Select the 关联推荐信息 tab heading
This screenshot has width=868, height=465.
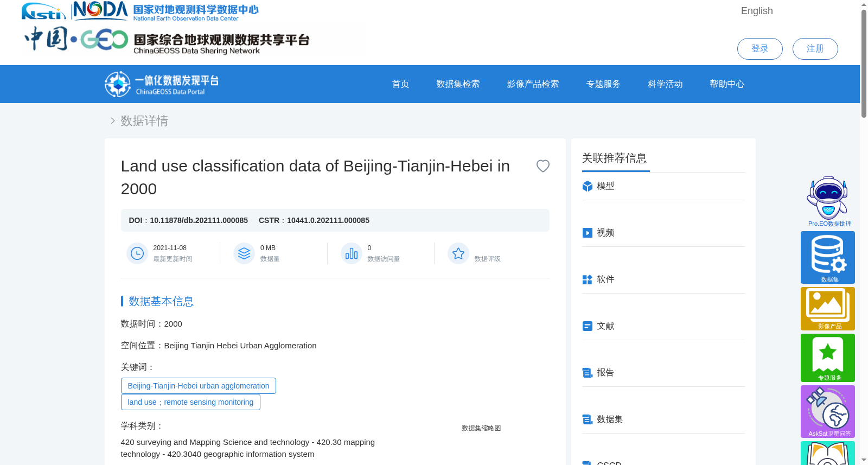[615, 158]
